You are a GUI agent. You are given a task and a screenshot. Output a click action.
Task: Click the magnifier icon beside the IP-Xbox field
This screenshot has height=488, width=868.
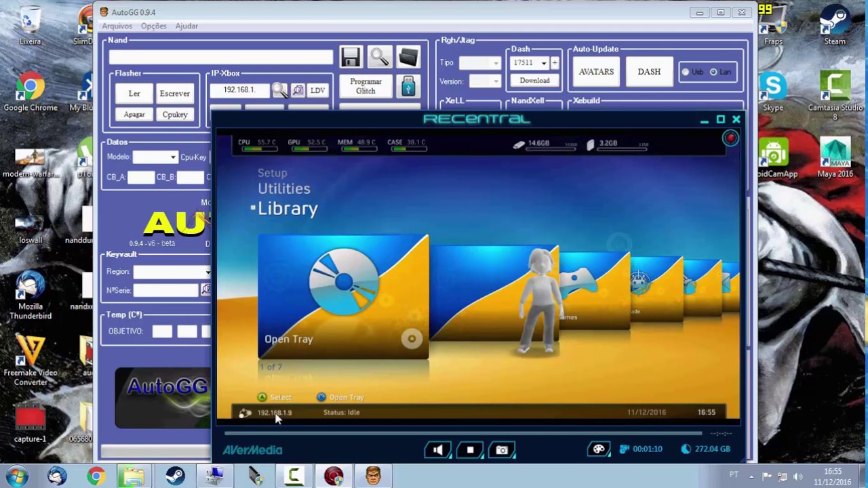click(x=279, y=90)
